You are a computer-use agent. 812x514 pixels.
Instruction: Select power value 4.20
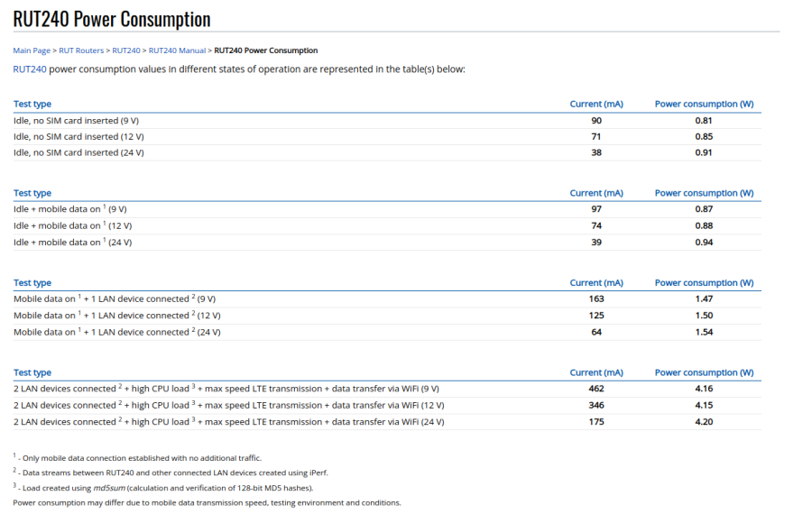tap(704, 422)
